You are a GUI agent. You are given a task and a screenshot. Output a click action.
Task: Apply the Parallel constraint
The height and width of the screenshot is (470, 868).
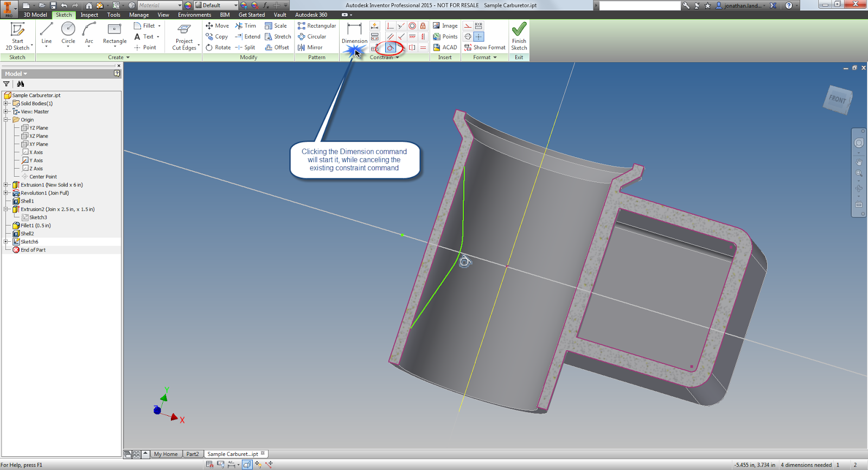click(391, 36)
